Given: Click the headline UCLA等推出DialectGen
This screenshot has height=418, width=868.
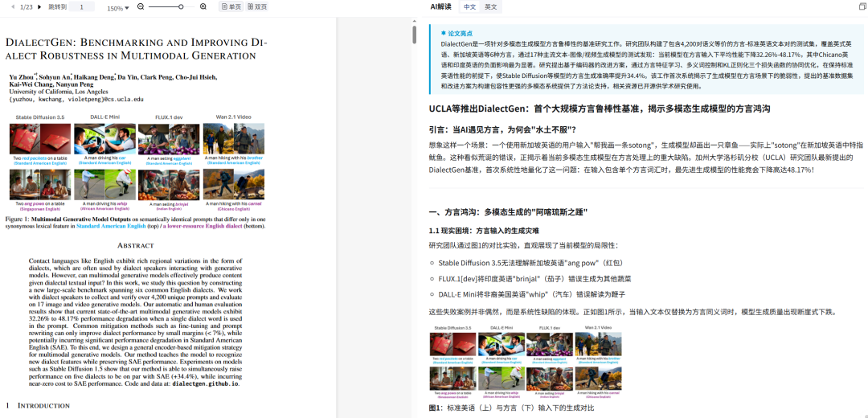Looking at the screenshot, I should pyautogui.click(x=599, y=109).
